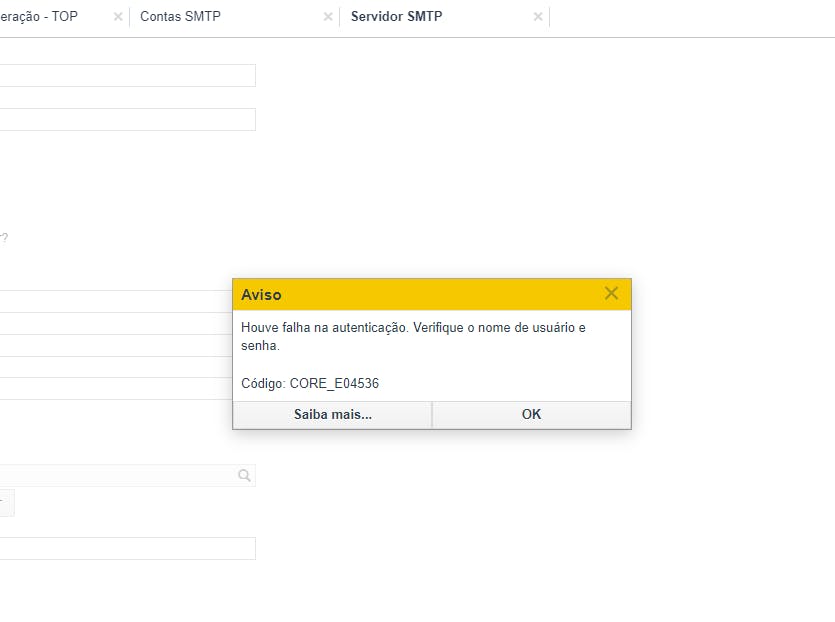Click the magnifier search icon
Viewport: 835px width, 622px height.
point(244,476)
